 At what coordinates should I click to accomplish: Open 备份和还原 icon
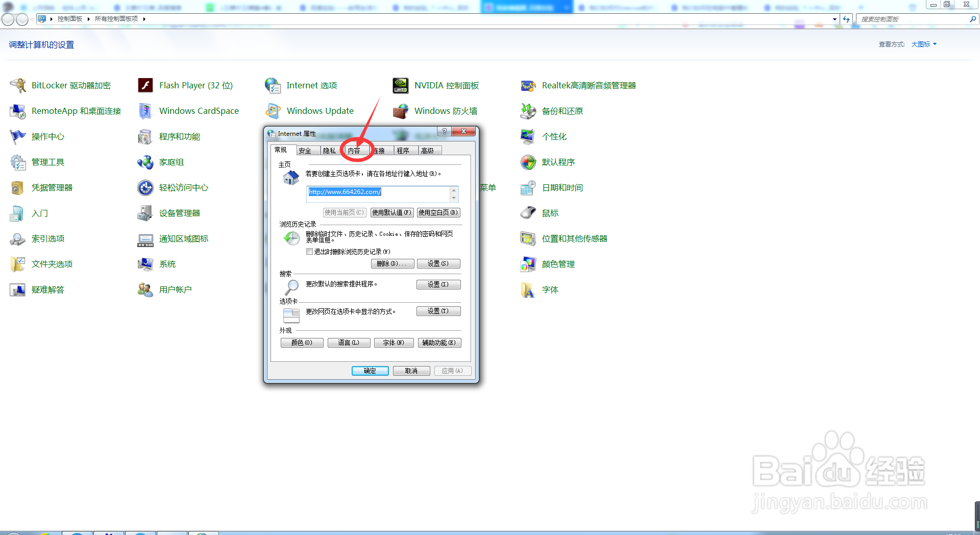point(528,111)
